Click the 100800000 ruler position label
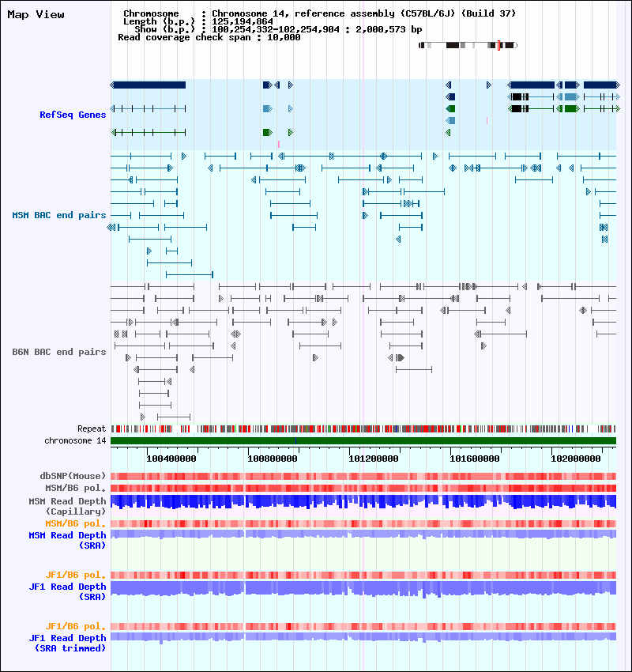This screenshot has height=672, width=632. coord(273,458)
